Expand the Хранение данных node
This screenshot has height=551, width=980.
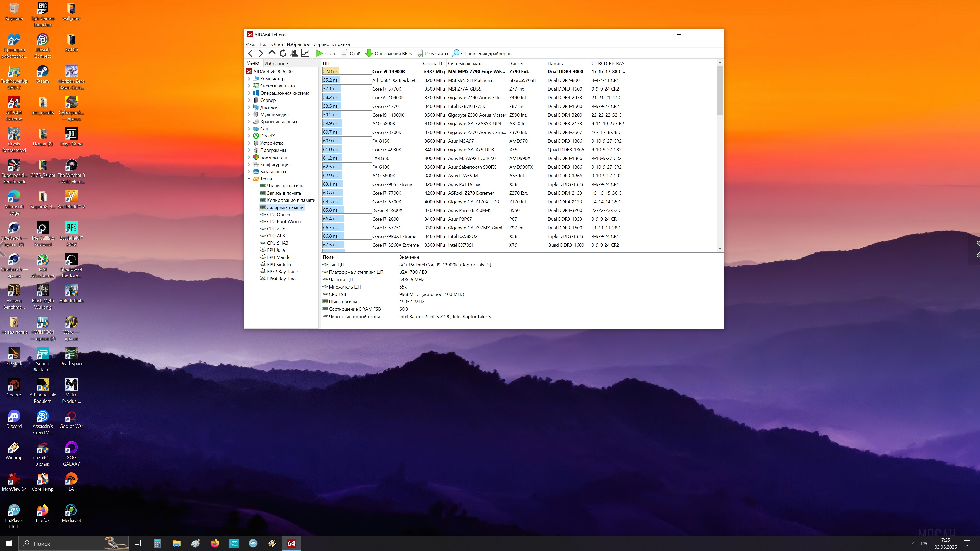pos(249,122)
